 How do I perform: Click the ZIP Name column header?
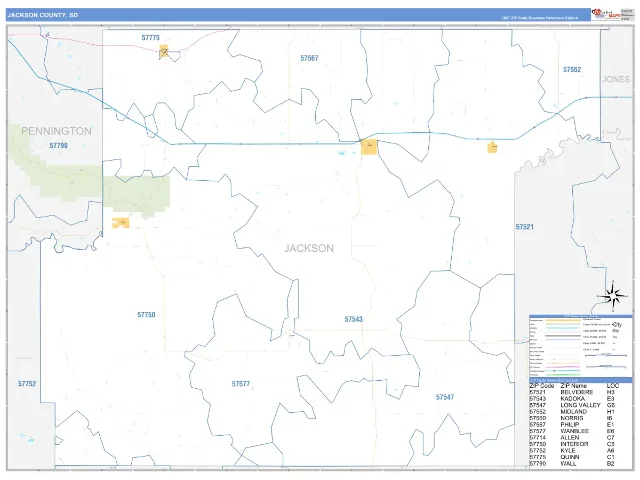point(573,386)
